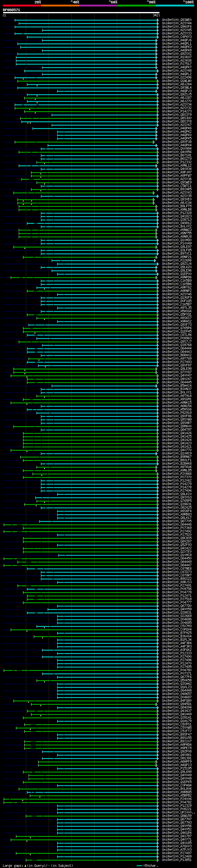Click hit label UniRef100_Q84TM7

click(x=177, y=430)
